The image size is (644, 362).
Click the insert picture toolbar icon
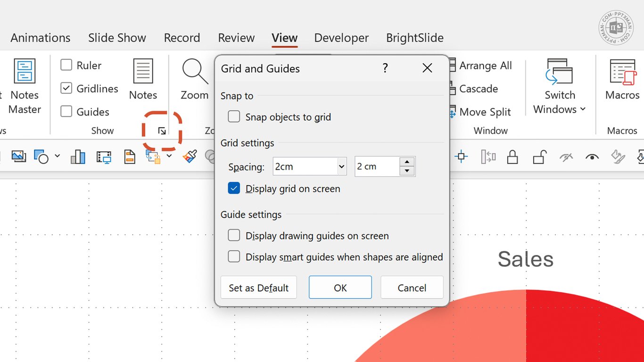(19, 156)
